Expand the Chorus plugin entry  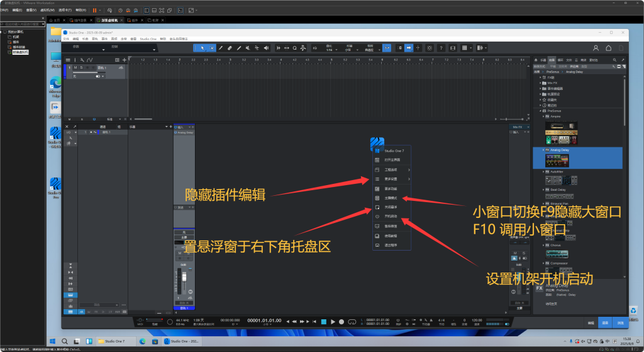pos(543,245)
